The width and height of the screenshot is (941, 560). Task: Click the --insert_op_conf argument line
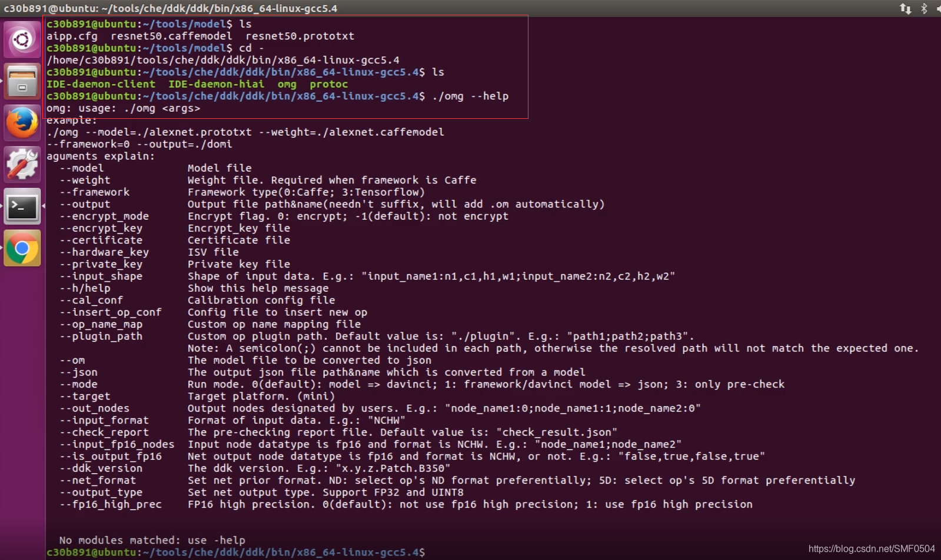coord(213,312)
